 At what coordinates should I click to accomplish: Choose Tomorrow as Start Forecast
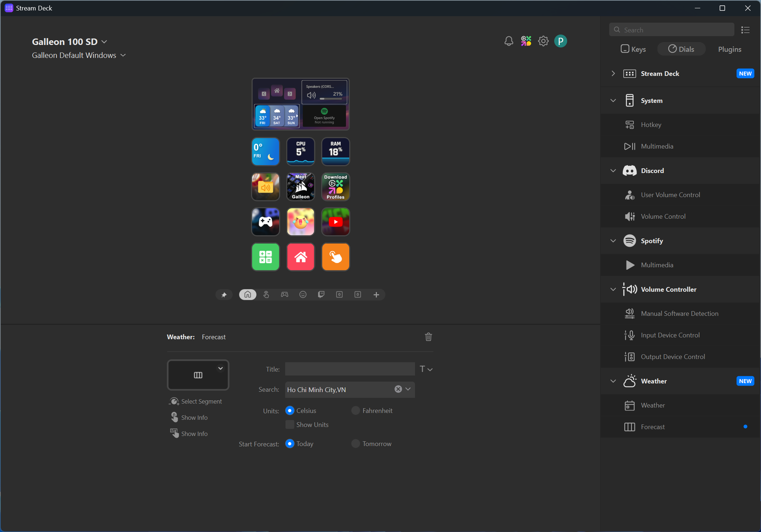pyautogui.click(x=355, y=444)
